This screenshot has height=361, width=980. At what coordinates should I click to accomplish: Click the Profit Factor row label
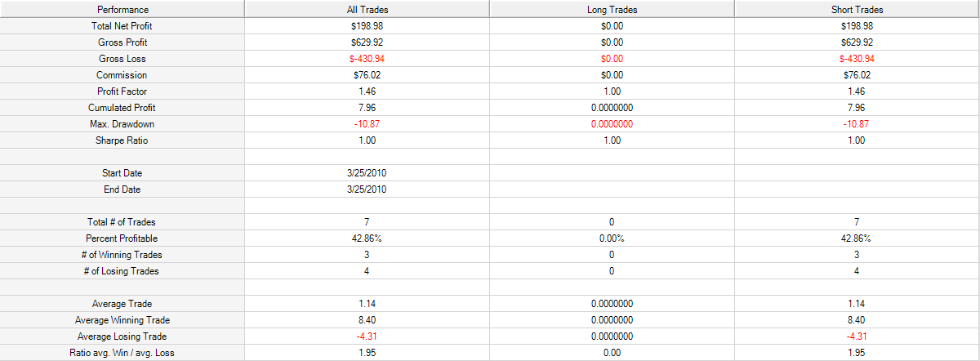122,91
